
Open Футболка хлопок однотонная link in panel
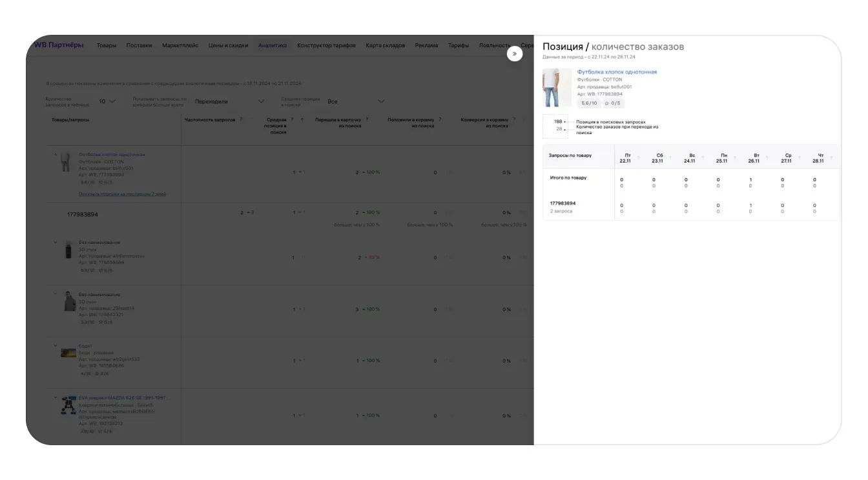617,72
